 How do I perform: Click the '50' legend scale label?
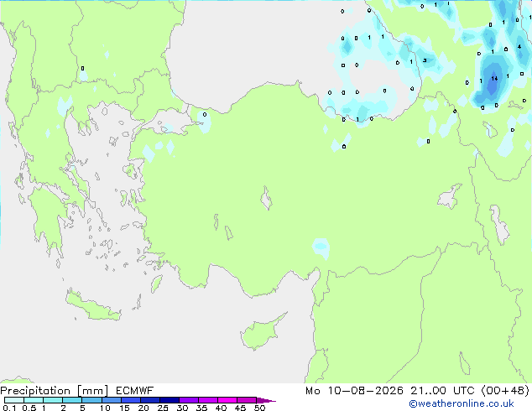259,408
